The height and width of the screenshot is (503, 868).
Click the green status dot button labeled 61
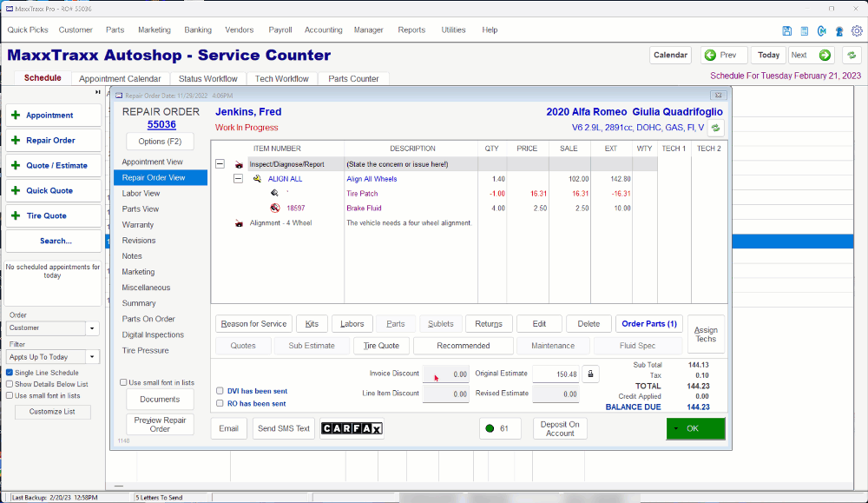pos(500,428)
